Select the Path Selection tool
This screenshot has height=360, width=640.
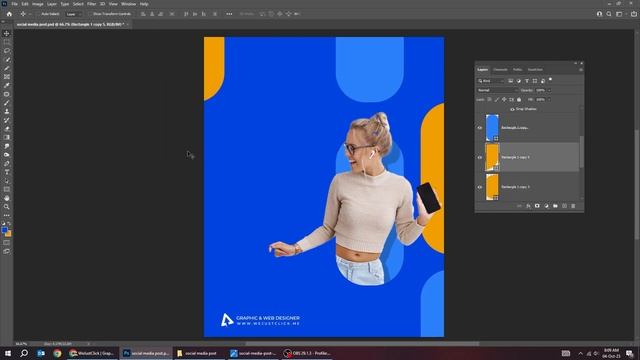[7, 181]
